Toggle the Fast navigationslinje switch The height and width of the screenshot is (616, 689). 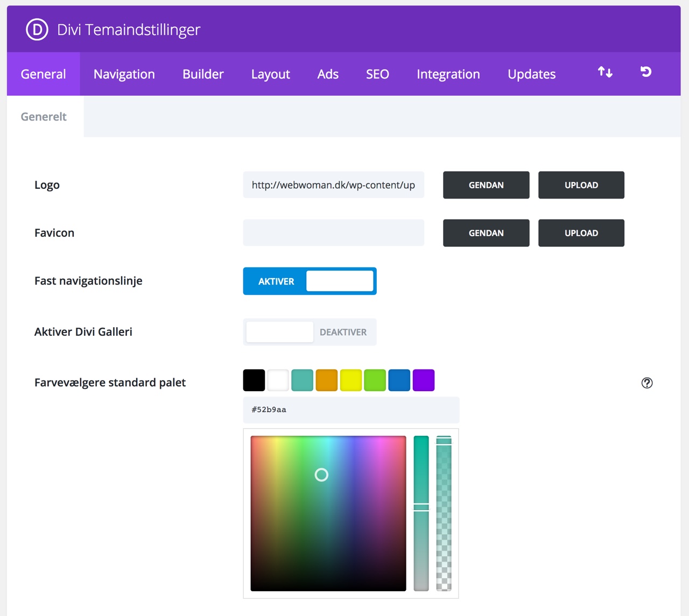tap(310, 281)
